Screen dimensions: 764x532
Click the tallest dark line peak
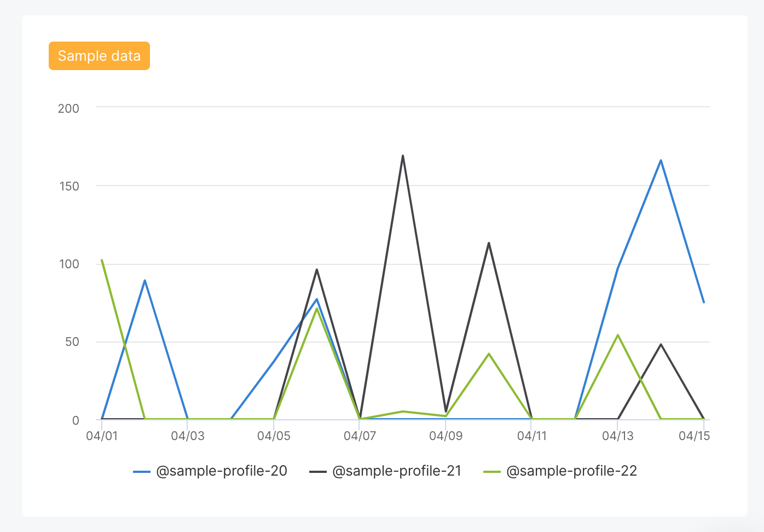click(403, 156)
